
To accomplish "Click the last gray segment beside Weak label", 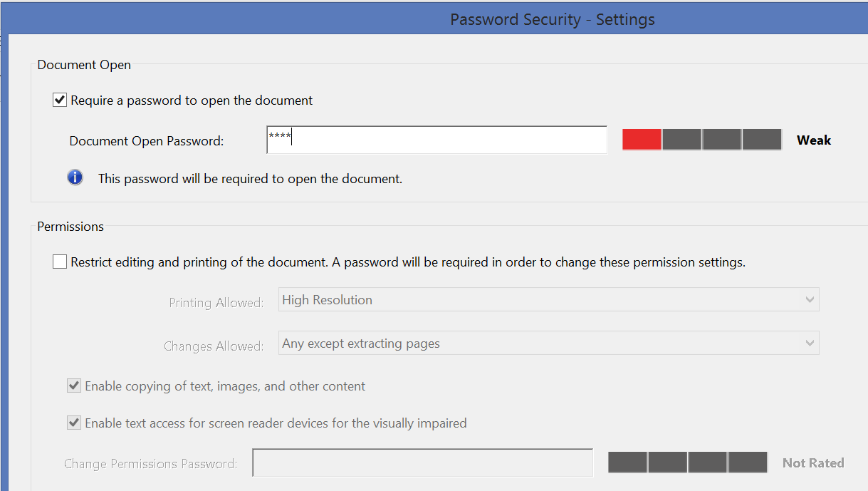I will [761, 139].
